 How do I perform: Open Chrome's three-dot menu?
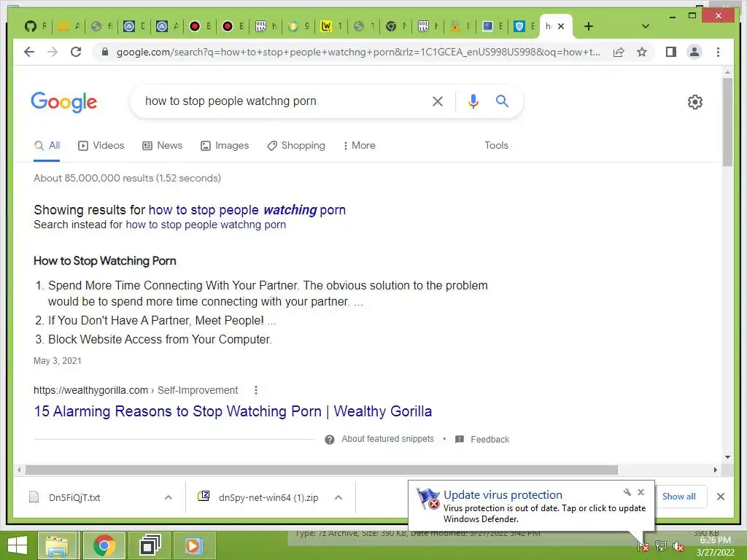(718, 52)
